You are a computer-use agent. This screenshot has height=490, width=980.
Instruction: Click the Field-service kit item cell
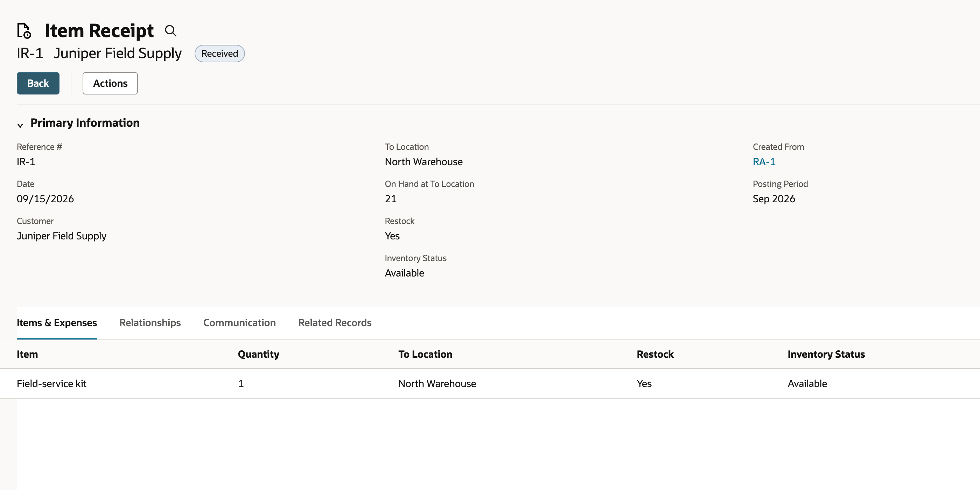[x=52, y=384]
